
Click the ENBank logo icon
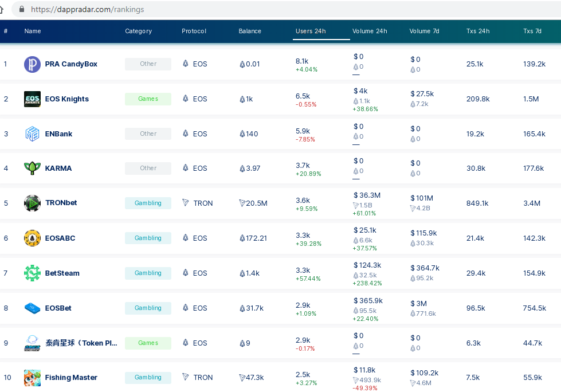pos(32,134)
